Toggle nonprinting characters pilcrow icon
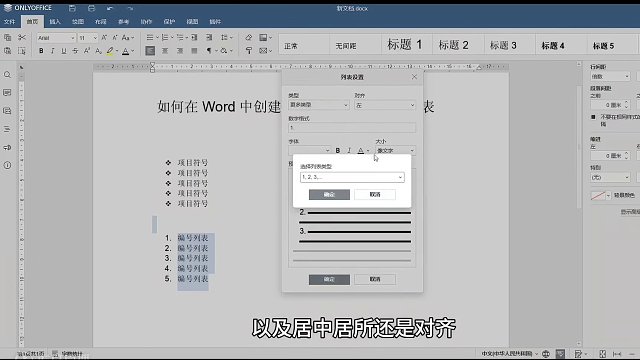The height and width of the screenshot is (360, 640). coord(209,51)
